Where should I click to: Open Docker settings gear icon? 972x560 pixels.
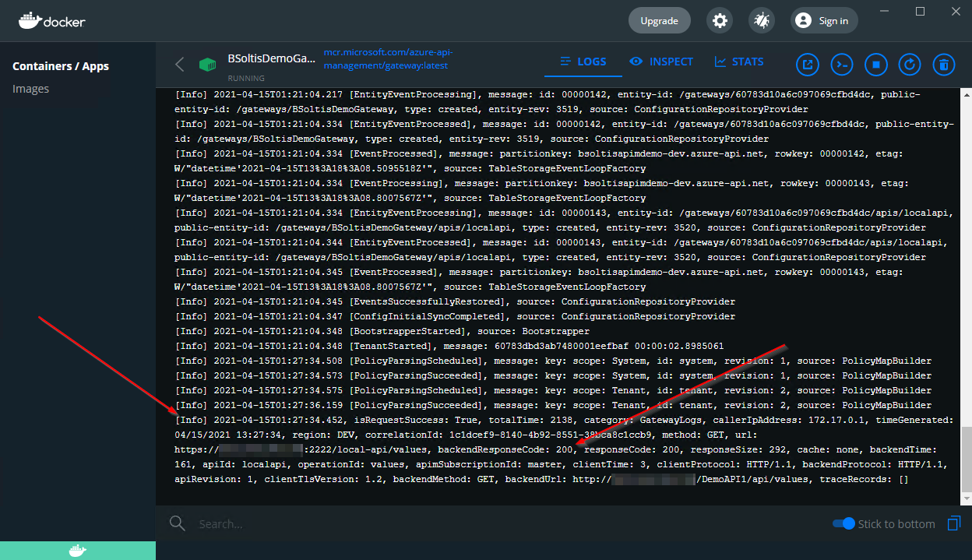(720, 21)
